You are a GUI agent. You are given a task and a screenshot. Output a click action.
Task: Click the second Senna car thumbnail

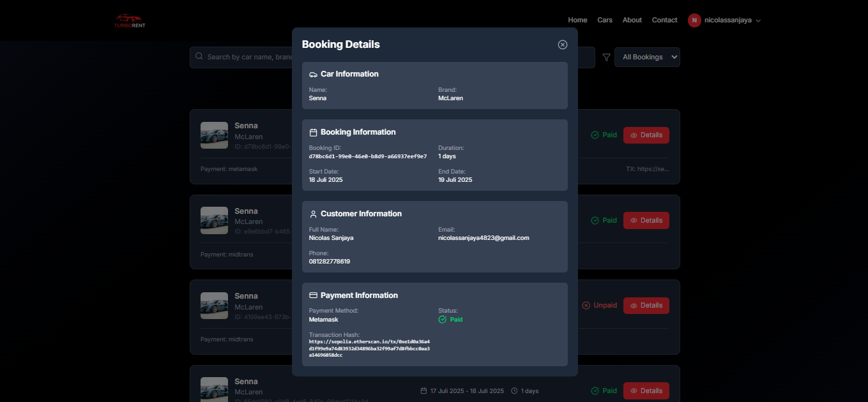coord(214,220)
